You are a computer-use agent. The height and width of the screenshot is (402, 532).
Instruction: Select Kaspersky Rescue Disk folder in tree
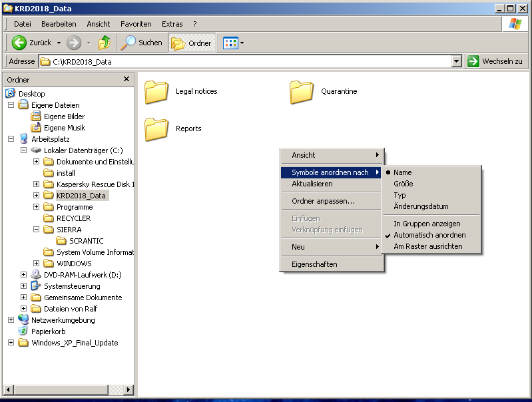pyautogui.click(x=95, y=184)
